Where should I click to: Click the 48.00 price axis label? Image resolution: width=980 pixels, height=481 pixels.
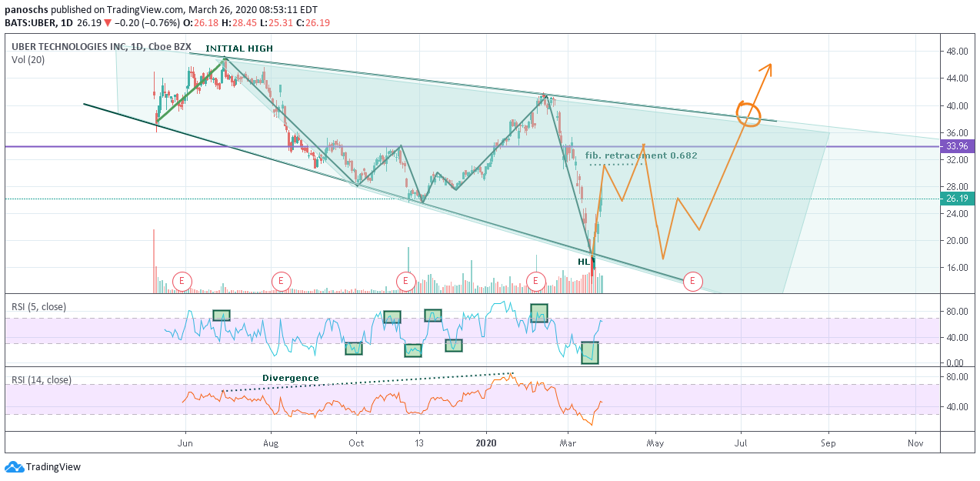[x=957, y=52]
